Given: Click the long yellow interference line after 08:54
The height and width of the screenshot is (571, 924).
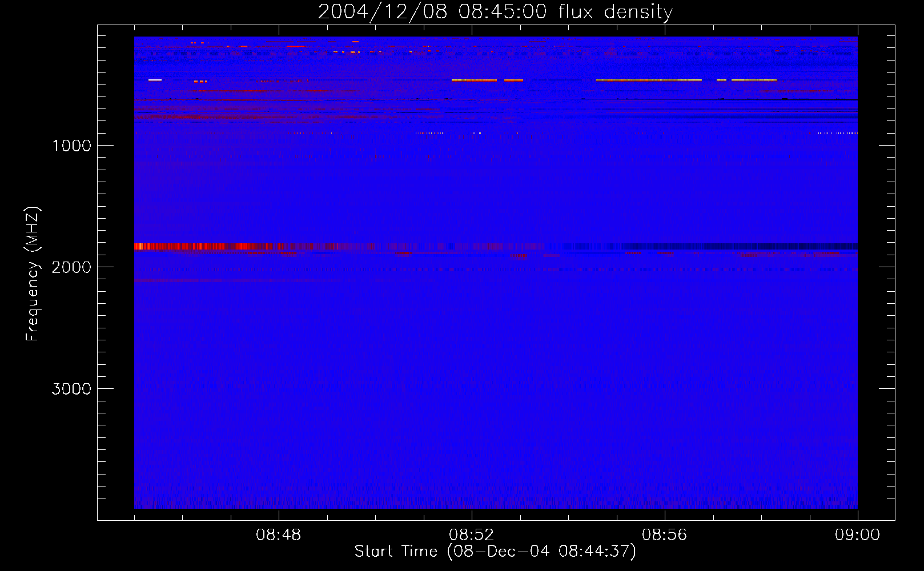Looking at the screenshot, I should [x=649, y=80].
